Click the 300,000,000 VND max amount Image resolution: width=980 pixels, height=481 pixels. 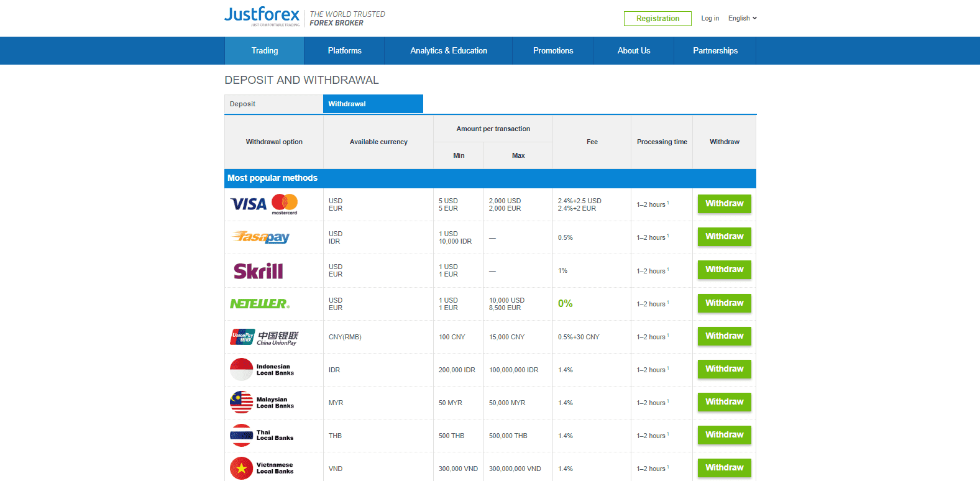[x=515, y=469]
